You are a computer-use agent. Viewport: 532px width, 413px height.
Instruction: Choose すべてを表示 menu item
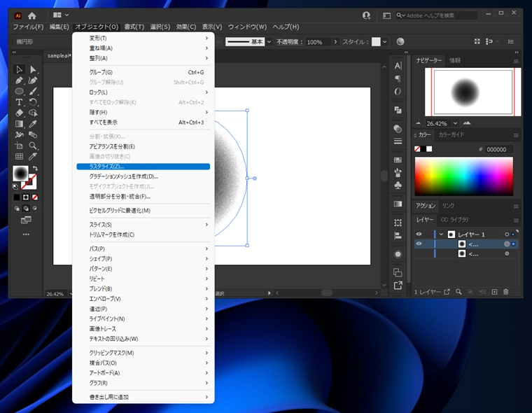pyautogui.click(x=143, y=122)
